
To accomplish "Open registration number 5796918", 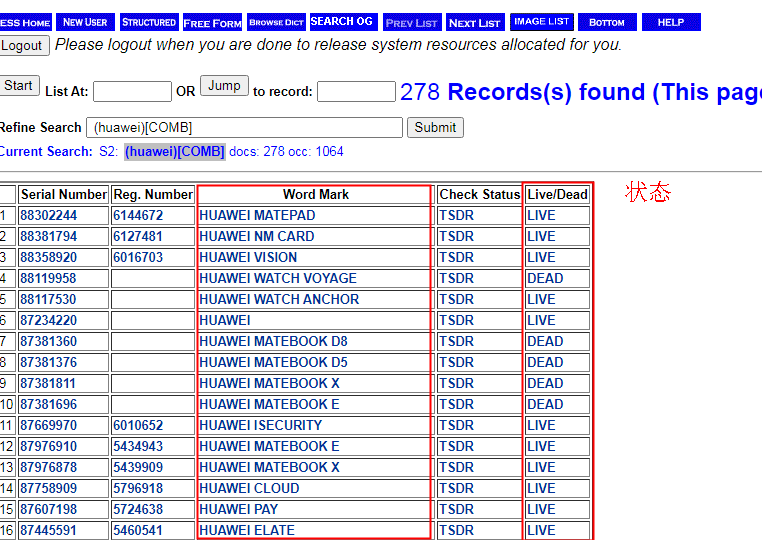I will click(x=138, y=488).
